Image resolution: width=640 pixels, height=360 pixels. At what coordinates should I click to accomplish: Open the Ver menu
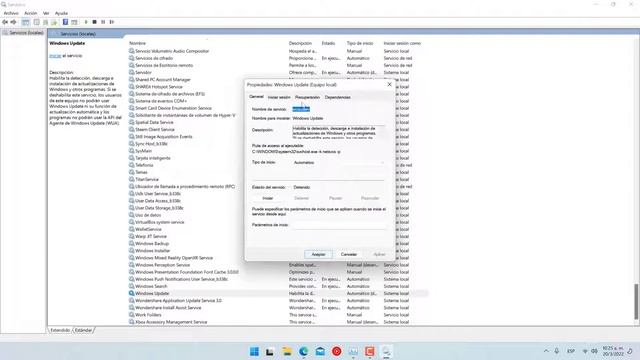[46, 13]
